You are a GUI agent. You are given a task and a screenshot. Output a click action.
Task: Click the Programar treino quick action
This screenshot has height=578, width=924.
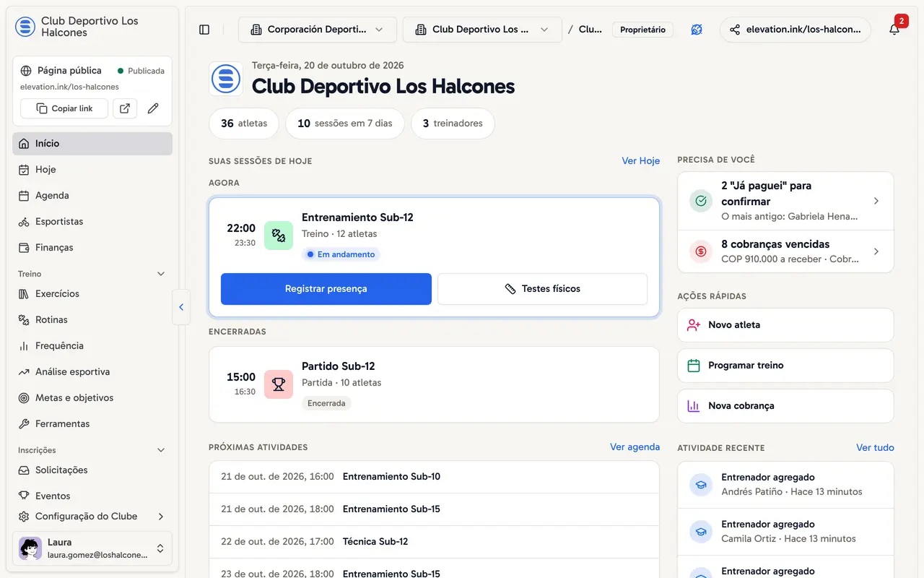785,366
